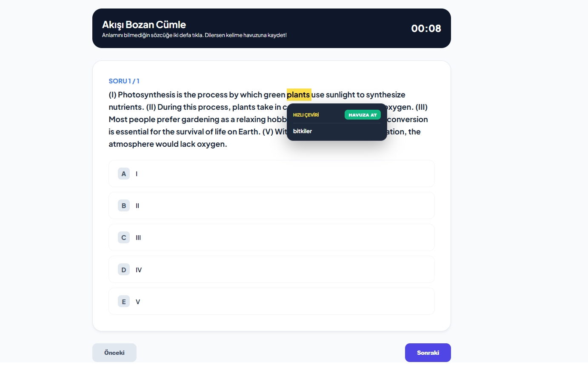The width and height of the screenshot is (588, 365).
Task: Click the HIZLI ÇEVİRİ popup label
Action: click(306, 115)
